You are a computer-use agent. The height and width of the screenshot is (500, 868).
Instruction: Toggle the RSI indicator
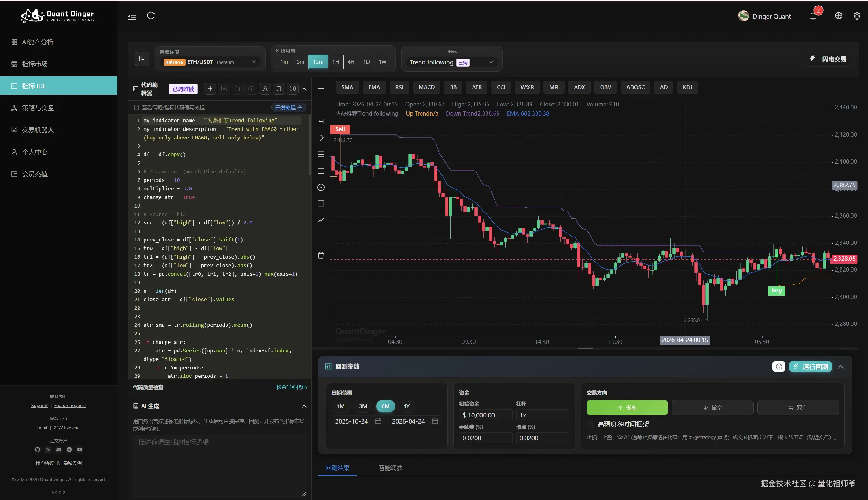click(x=399, y=87)
